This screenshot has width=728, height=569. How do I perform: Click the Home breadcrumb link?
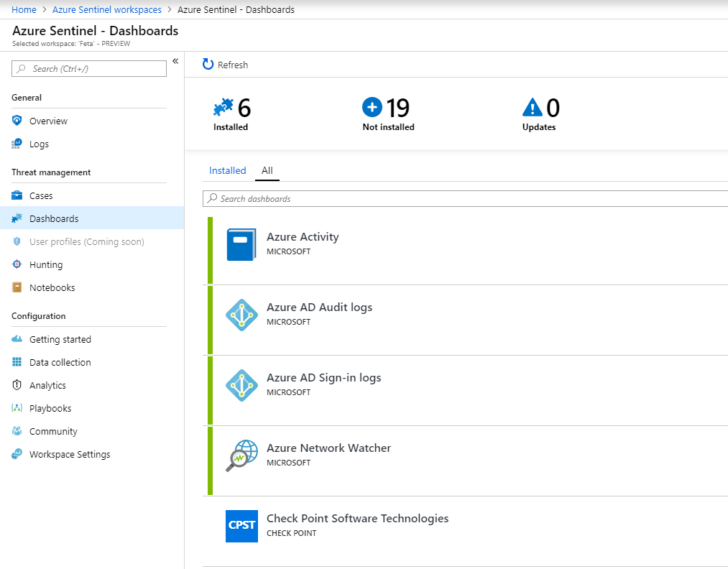point(24,9)
